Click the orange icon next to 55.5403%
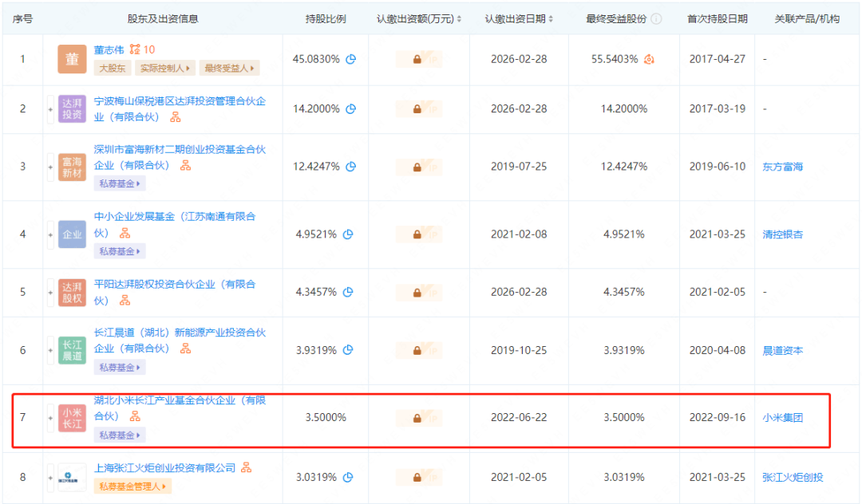Image resolution: width=862 pixels, height=504 pixels. [x=649, y=59]
